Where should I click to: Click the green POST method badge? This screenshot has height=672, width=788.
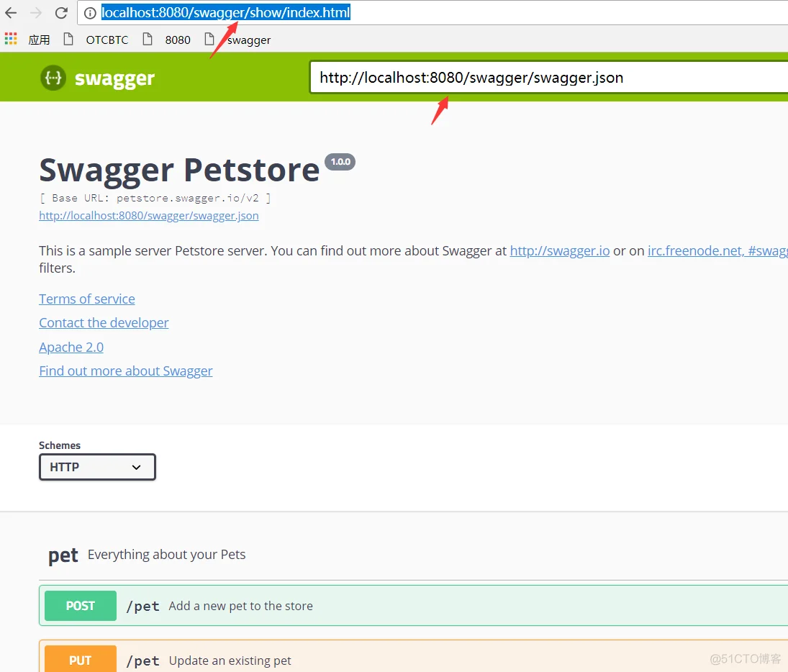tap(81, 606)
